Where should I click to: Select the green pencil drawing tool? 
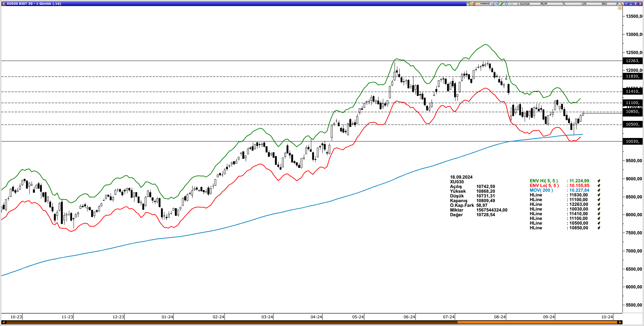click(x=502, y=4)
